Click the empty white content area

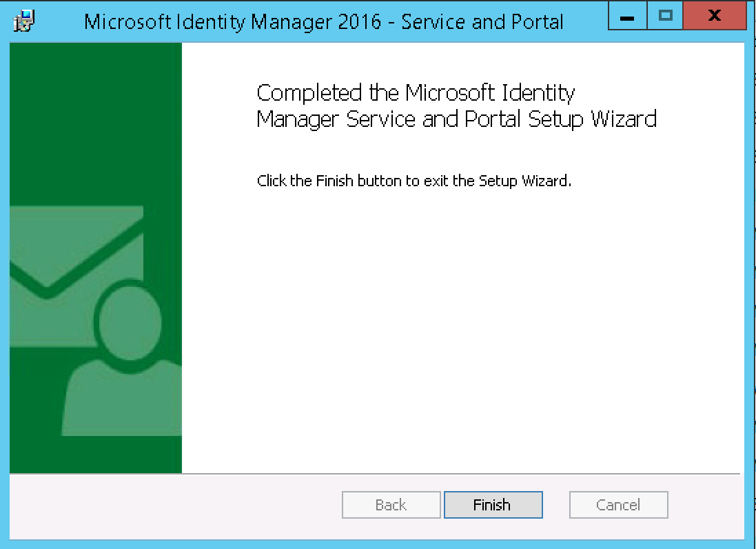coord(462,324)
